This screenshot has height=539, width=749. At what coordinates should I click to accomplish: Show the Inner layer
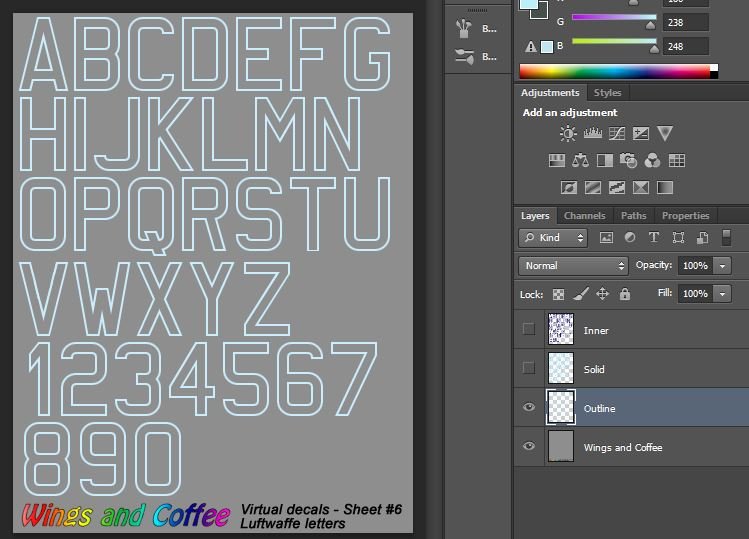tap(529, 329)
